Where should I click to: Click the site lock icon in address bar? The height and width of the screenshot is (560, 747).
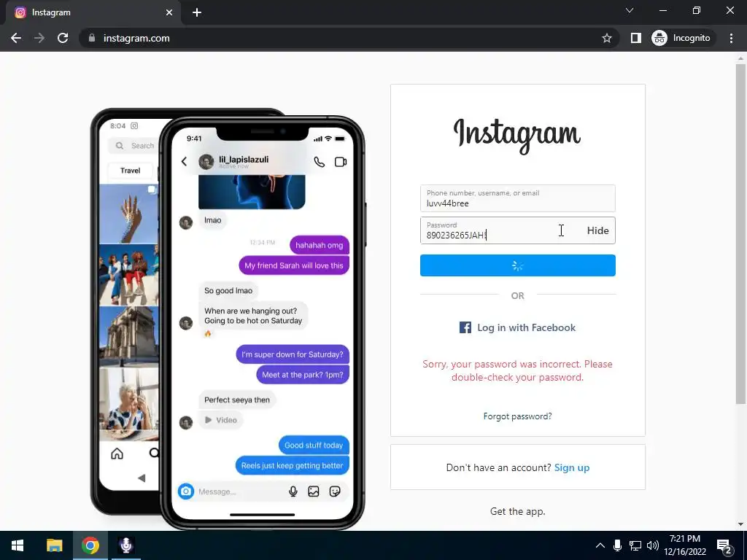pyautogui.click(x=91, y=38)
